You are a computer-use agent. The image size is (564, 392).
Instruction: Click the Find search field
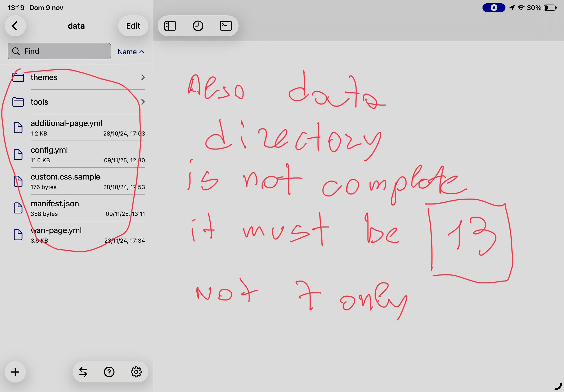point(59,51)
